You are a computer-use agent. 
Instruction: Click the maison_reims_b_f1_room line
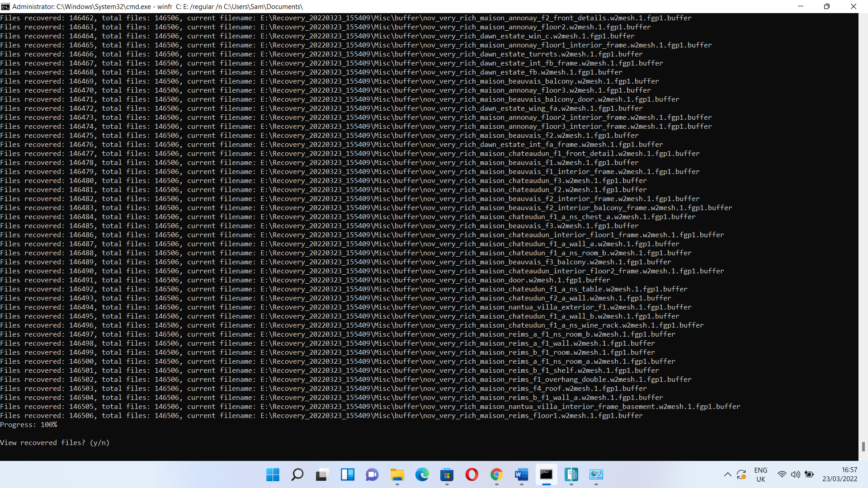coord(327,352)
